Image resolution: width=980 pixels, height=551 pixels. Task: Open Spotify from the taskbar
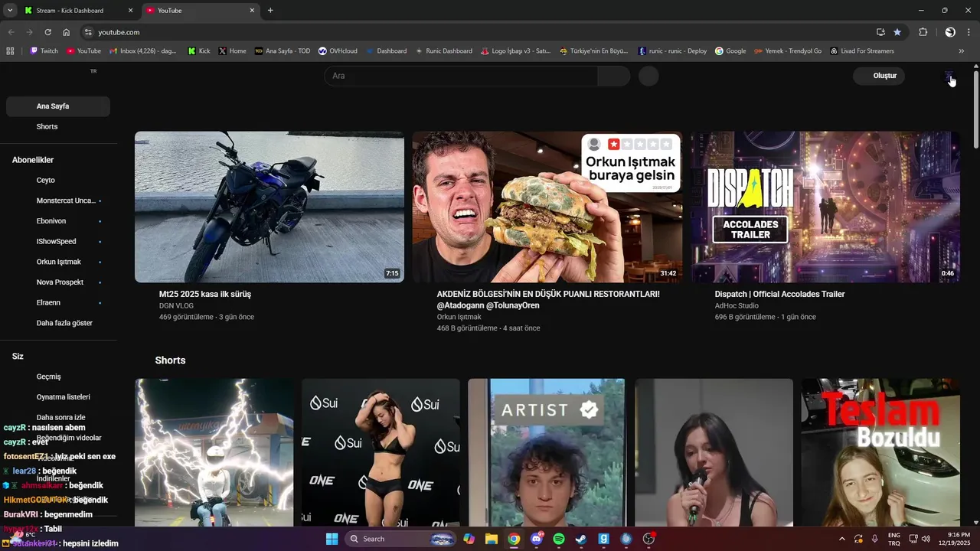(559, 539)
